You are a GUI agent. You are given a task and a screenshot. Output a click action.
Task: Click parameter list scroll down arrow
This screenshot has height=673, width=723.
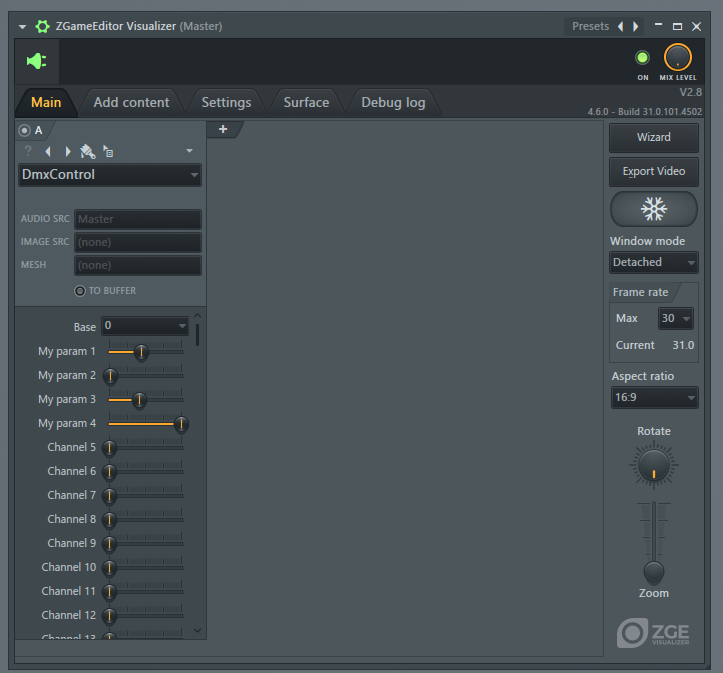[197, 630]
